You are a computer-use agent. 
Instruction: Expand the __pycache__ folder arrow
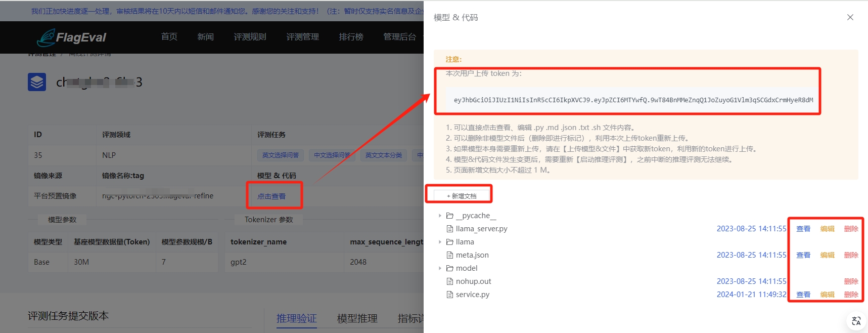click(x=440, y=216)
